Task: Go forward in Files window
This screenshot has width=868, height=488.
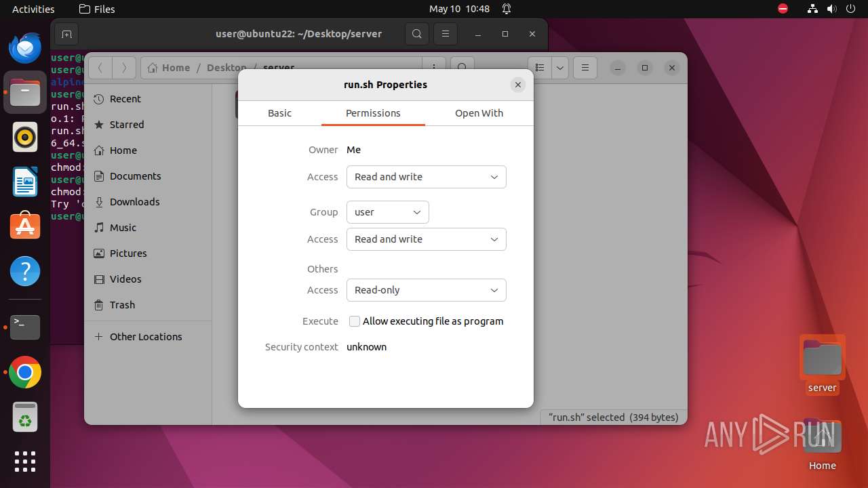Action: (123, 68)
